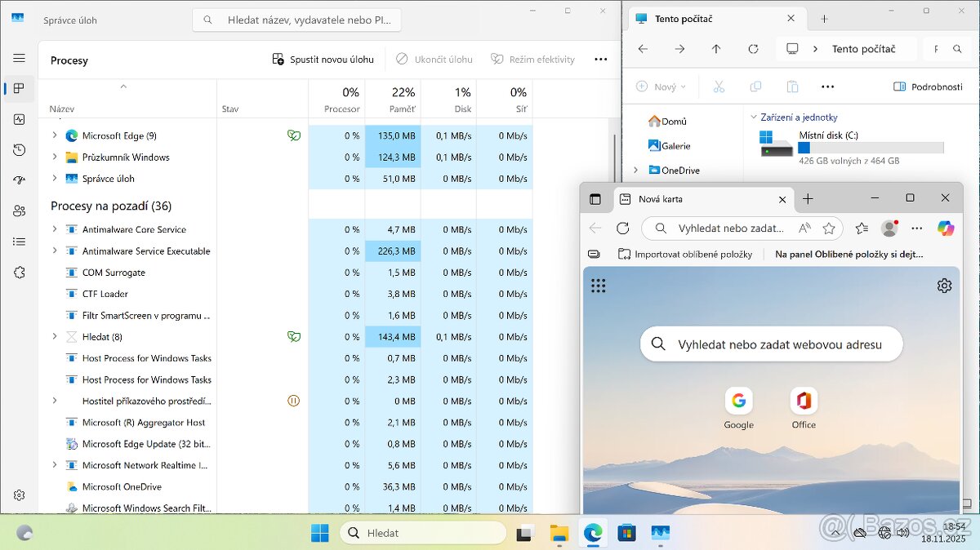Open Copilot from Edge toolbar

[x=946, y=228]
